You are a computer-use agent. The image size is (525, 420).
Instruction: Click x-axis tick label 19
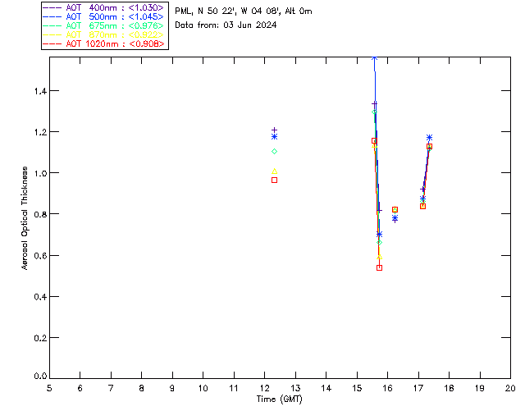tap(480, 389)
